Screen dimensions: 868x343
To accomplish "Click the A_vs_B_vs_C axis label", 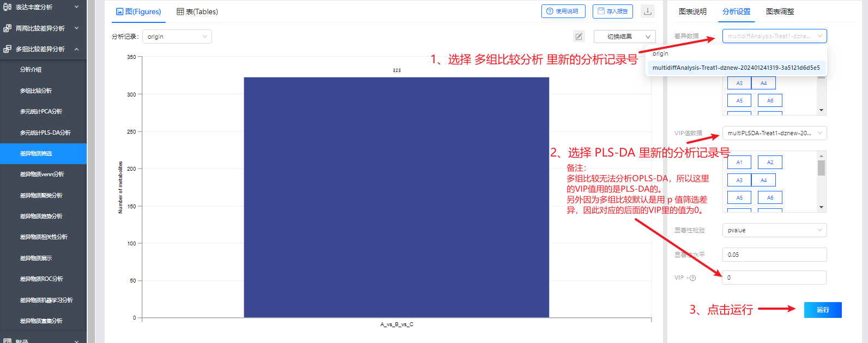I will [397, 324].
